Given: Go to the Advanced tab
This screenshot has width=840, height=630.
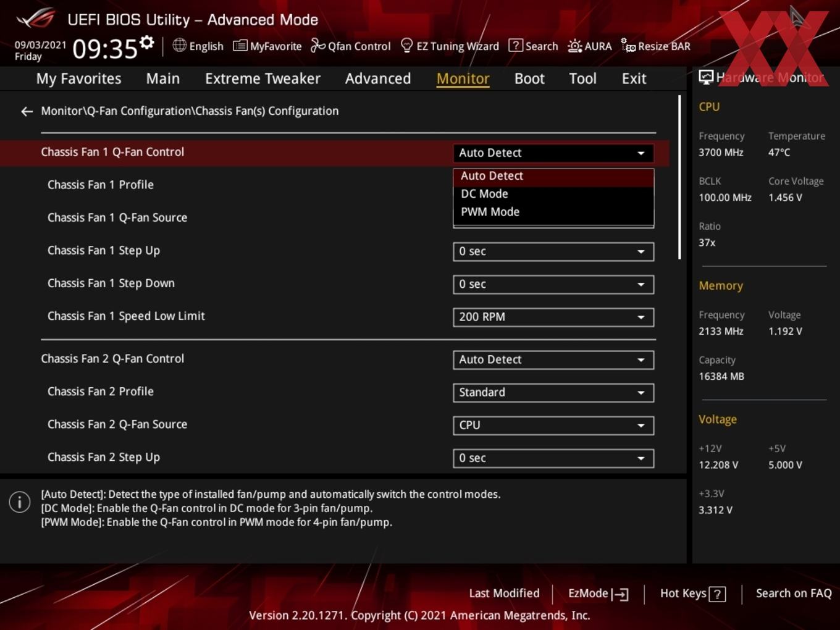Looking at the screenshot, I should (378, 78).
